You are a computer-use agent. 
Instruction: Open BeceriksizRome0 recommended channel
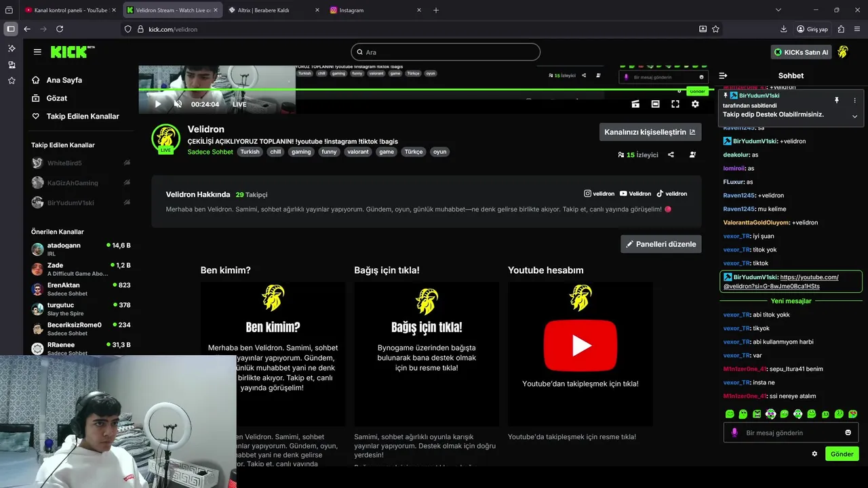pyautogui.click(x=81, y=329)
